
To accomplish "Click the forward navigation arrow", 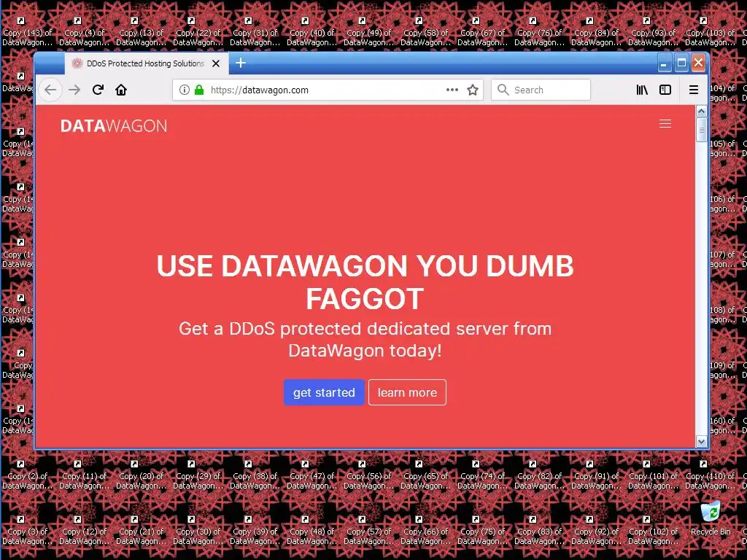I will (x=74, y=90).
